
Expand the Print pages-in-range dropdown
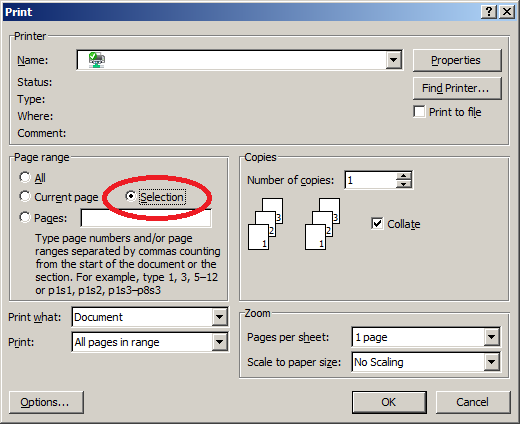(220, 342)
